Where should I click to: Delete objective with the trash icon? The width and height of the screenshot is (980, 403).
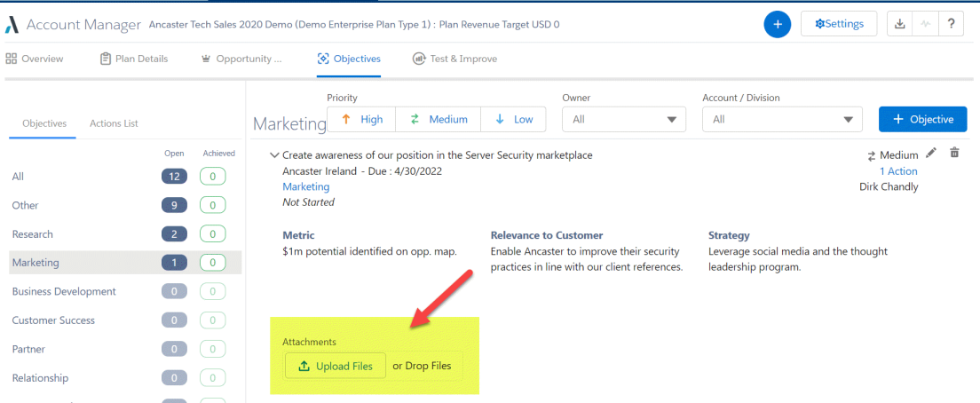pos(953,153)
